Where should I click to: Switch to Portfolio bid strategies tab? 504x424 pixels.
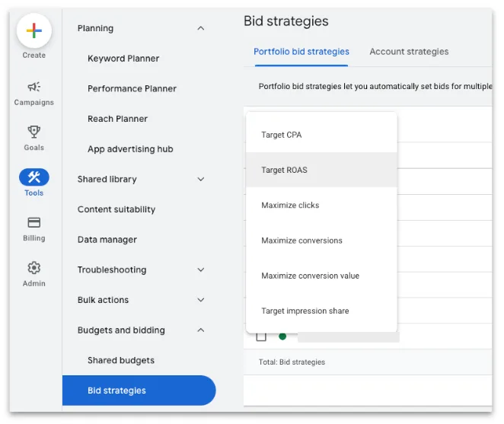[x=301, y=52]
